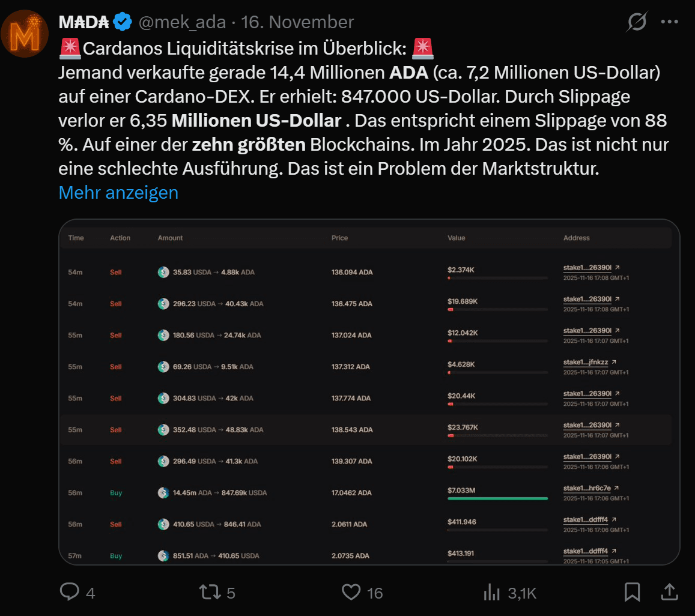Open post analytics via the bar chart icon
The height and width of the screenshot is (616, 695).
click(491, 592)
